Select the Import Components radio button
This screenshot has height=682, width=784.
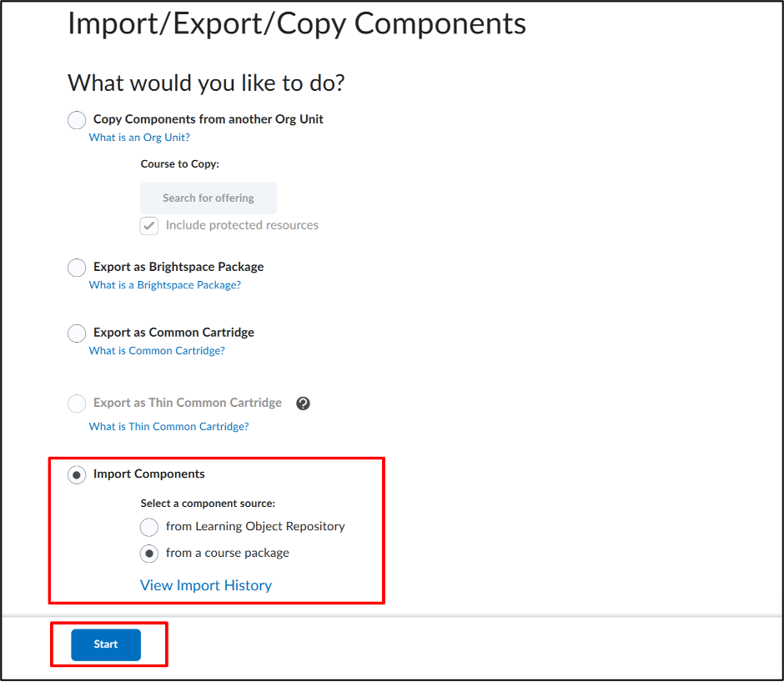tap(77, 474)
